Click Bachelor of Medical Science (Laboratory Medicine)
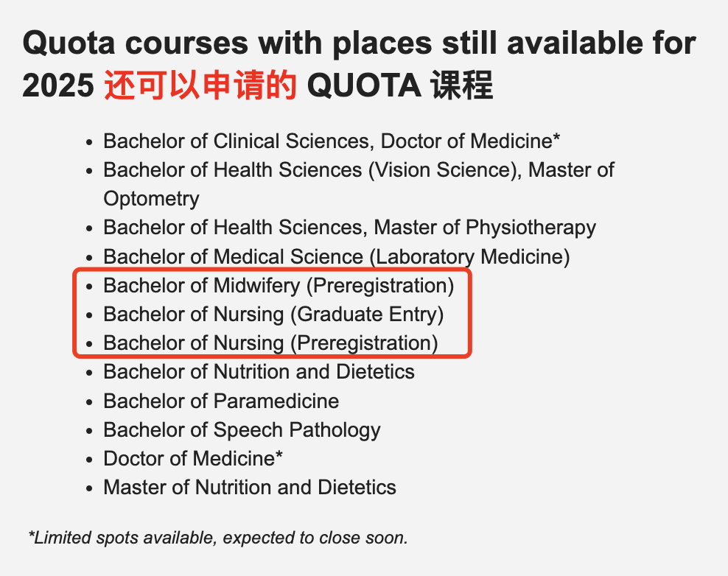This screenshot has width=728, height=576. pos(337,256)
